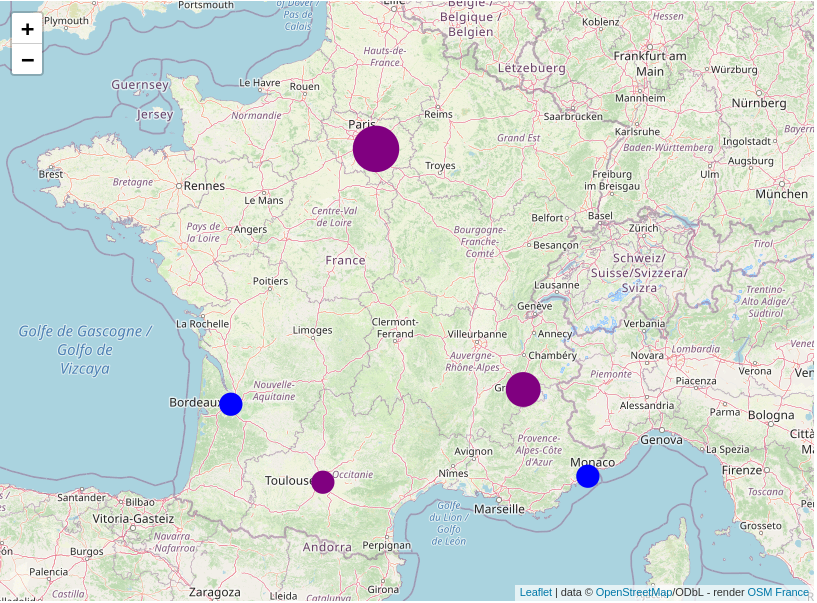This screenshot has height=603, width=817.
Task: Click the 'Saarbrücken' city label
Action: pos(573,117)
